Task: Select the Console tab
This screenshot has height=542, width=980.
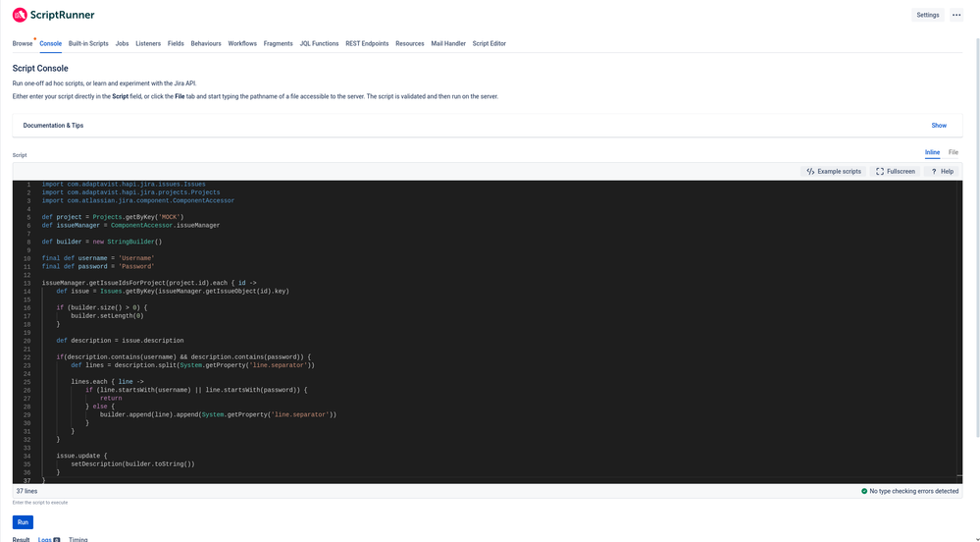Action: pos(51,44)
